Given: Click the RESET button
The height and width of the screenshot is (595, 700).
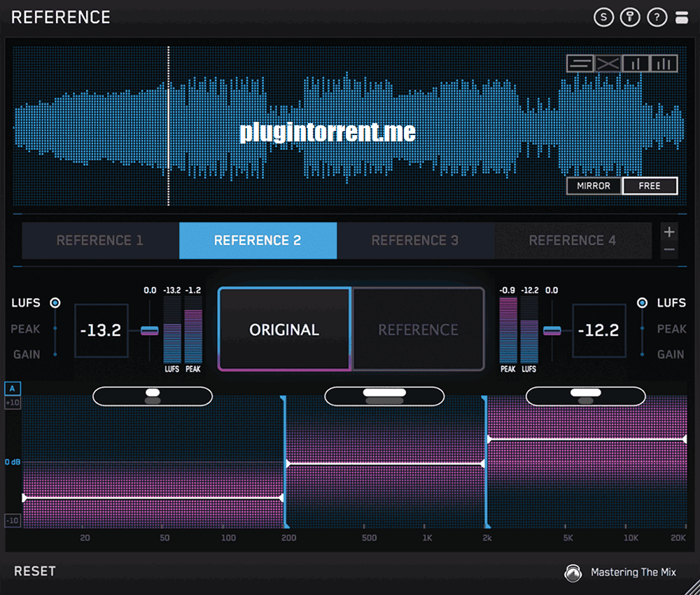Looking at the screenshot, I should tap(35, 571).
